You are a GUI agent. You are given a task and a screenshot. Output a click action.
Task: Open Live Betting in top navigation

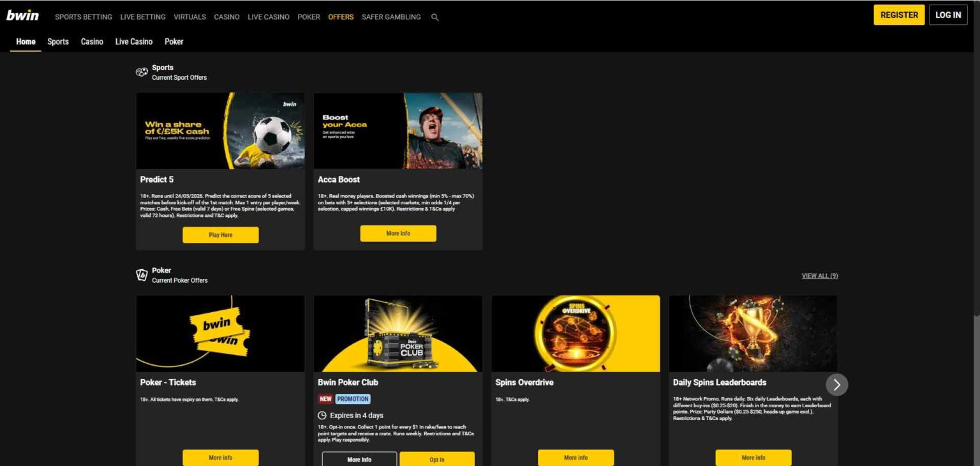pos(143,17)
